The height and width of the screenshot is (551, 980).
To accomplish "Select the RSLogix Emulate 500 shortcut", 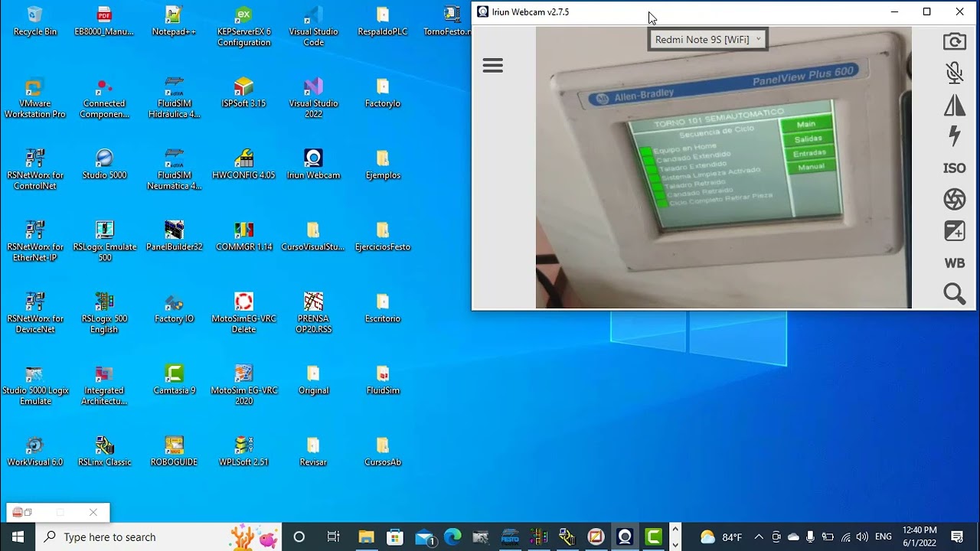I will point(104,242).
